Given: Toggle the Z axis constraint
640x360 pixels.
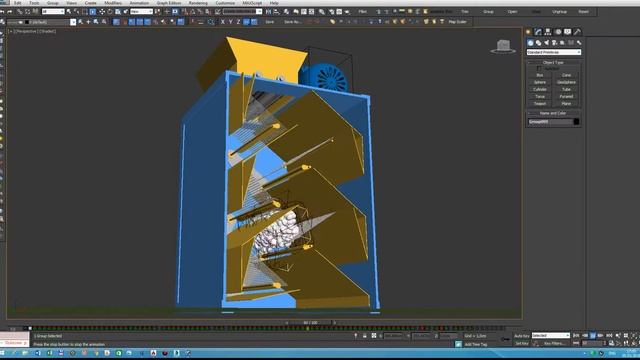Looking at the screenshot, I should pos(238,22).
